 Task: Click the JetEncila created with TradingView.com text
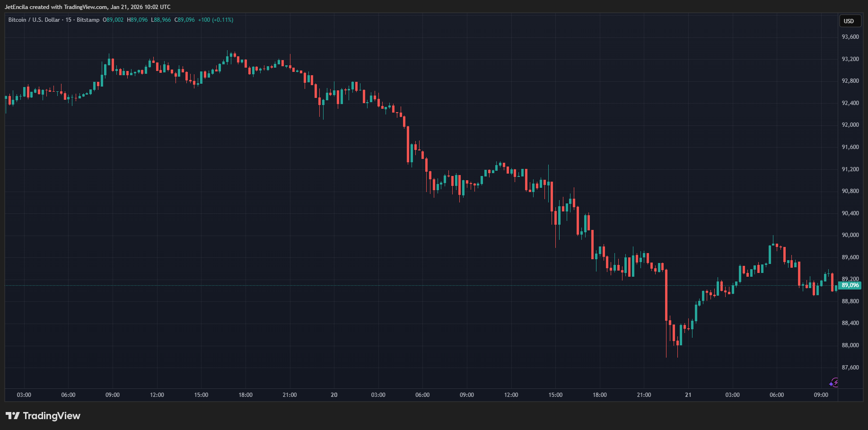[x=88, y=7]
